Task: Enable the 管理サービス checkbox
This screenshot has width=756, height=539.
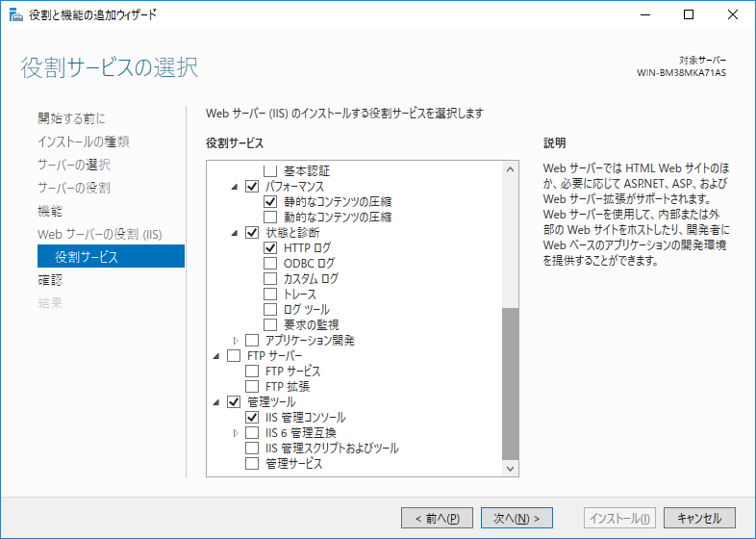Action: coord(252,464)
